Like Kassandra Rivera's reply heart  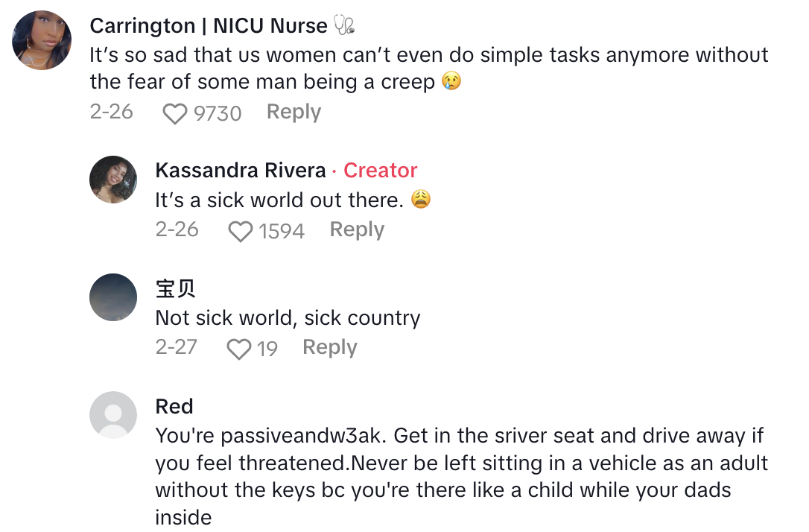(240, 232)
